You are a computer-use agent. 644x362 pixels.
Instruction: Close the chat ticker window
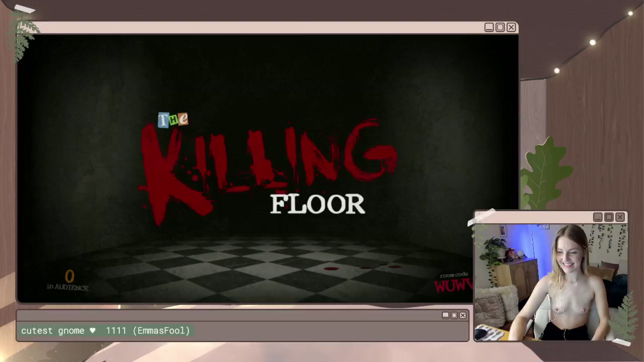(x=463, y=315)
